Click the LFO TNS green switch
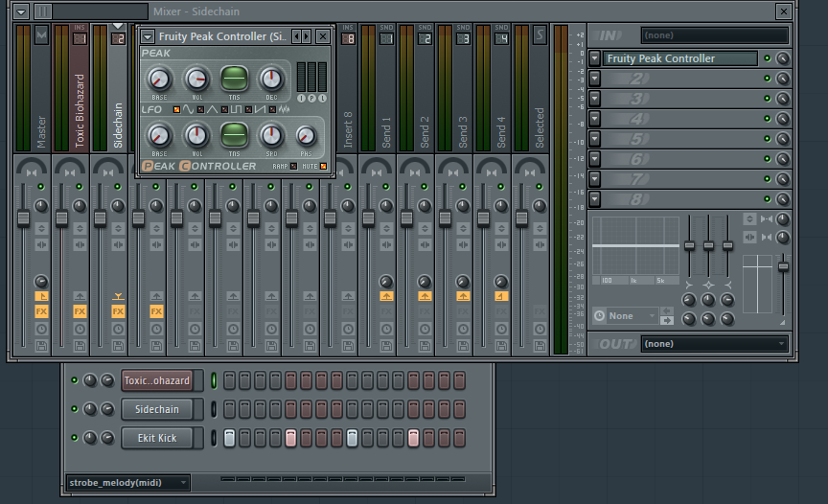Image resolution: width=828 pixels, height=504 pixels. [x=234, y=134]
